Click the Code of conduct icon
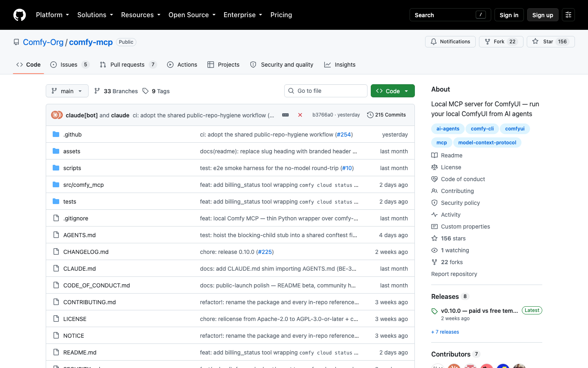The image size is (588, 368). [434, 179]
